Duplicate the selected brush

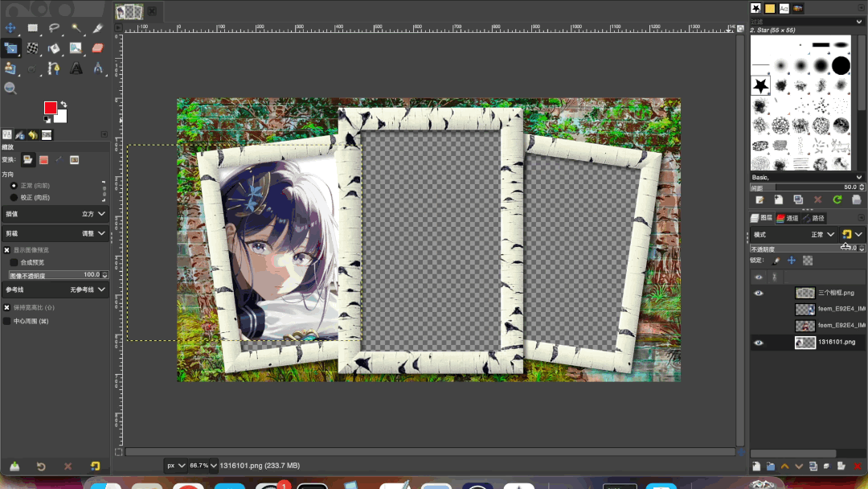pos(798,200)
